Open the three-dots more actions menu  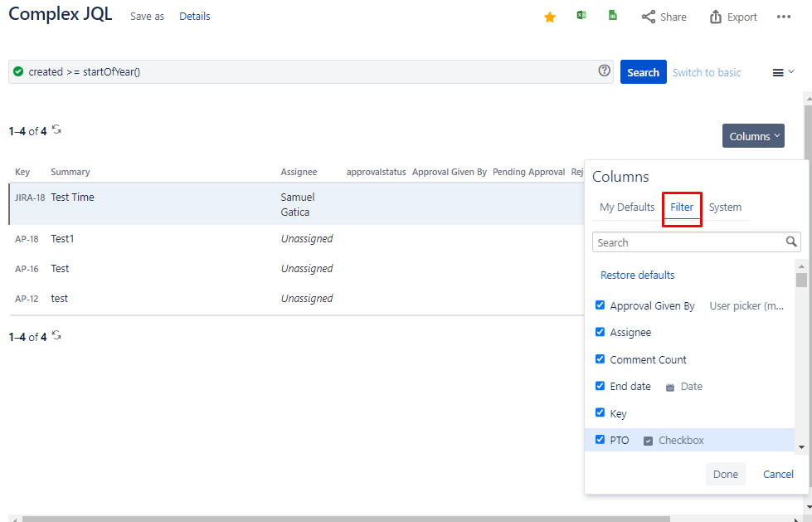tap(783, 17)
